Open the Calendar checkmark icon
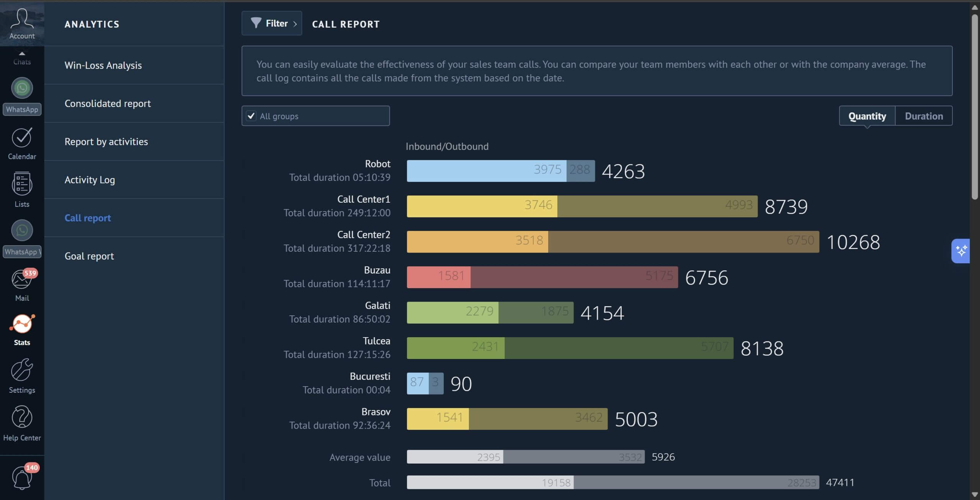This screenshot has height=500, width=980. [x=22, y=138]
